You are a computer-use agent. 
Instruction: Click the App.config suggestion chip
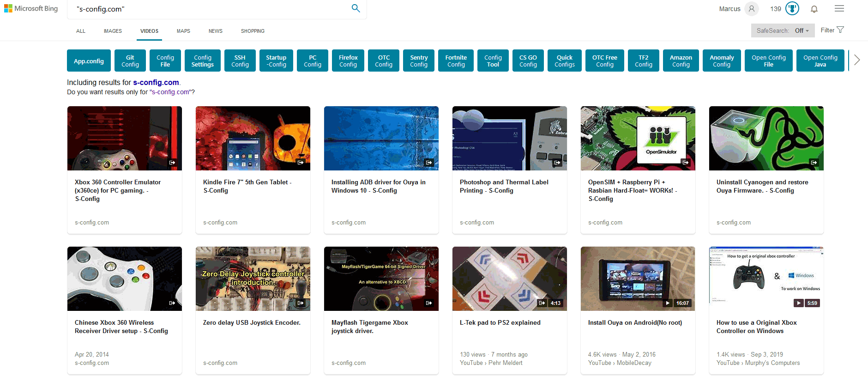click(x=89, y=61)
